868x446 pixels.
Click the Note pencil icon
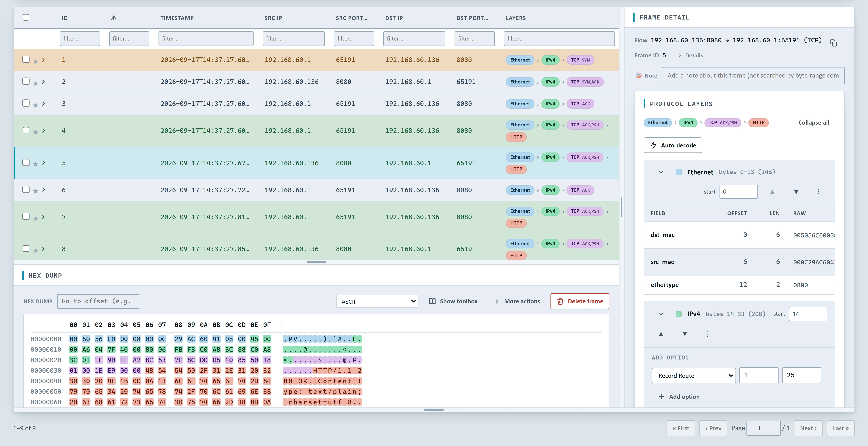coord(639,76)
